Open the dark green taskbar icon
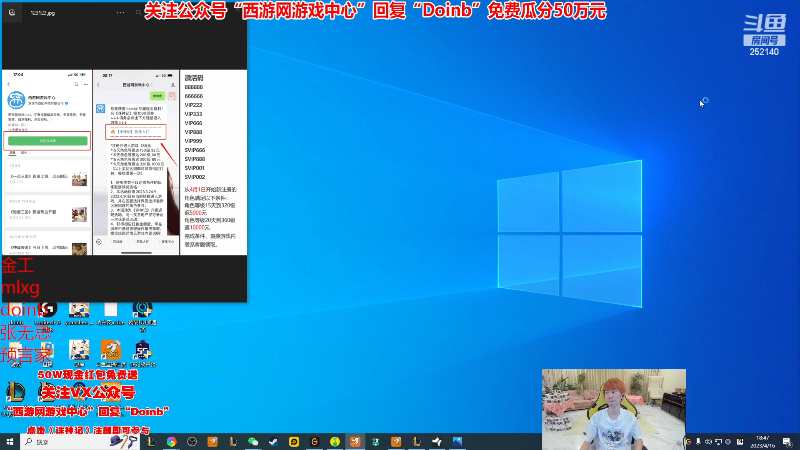This screenshot has width=800, height=450. coord(376,442)
